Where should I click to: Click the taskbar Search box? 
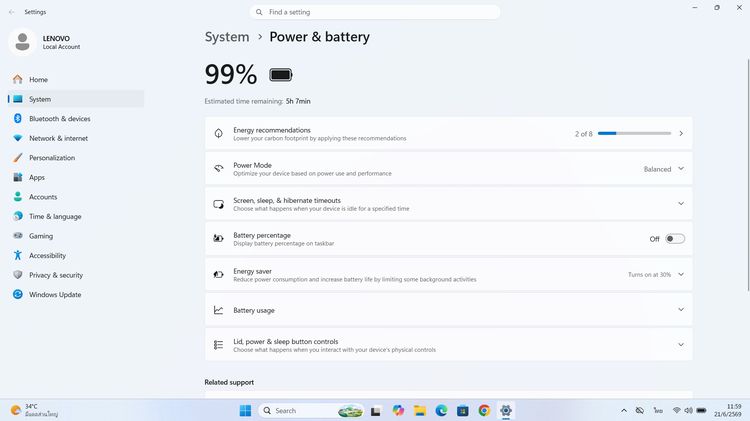click(312, 410)
